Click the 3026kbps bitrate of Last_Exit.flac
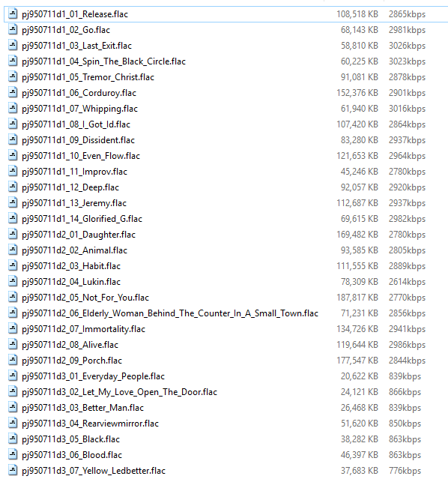Screen dimensions: 448x482 click(x=407, y=46)
